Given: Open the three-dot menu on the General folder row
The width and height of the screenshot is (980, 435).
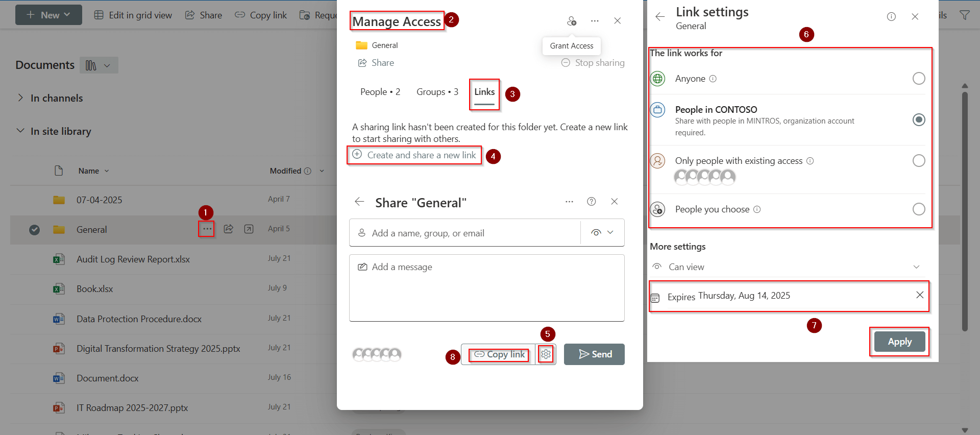Looking at the screenshot, I should tap(206, 229).
